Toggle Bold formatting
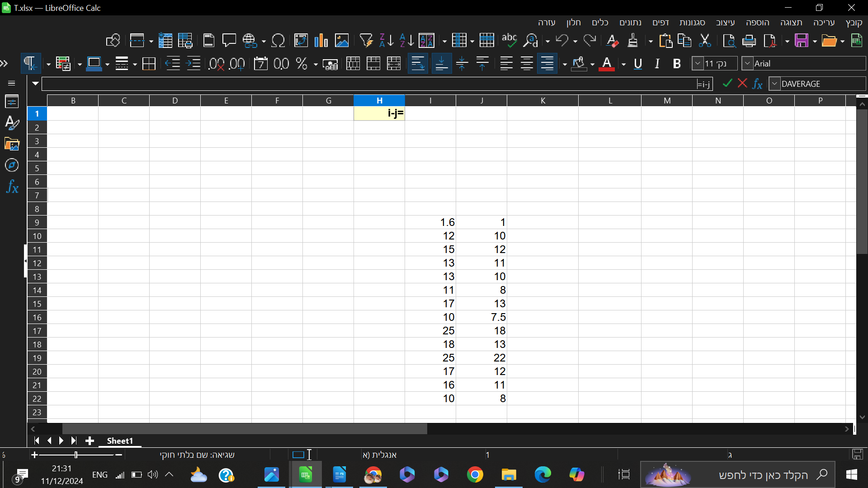 677,64
